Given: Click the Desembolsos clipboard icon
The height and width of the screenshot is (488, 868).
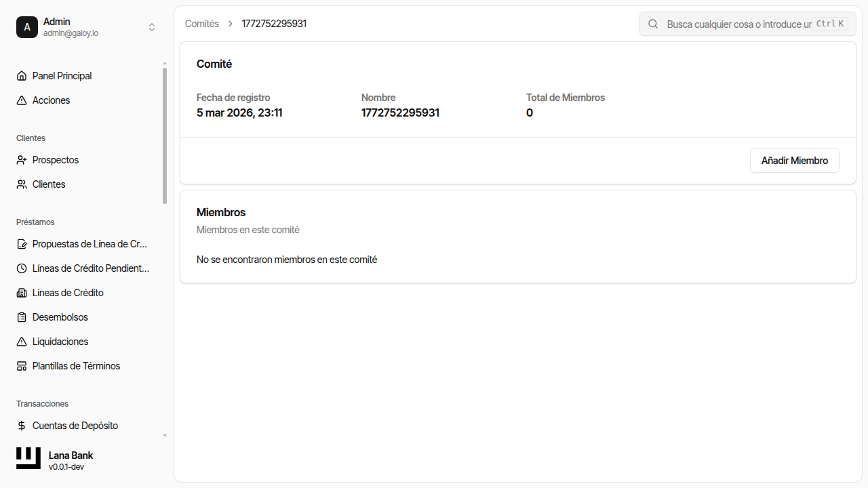Looking at the screenshot, I should (x=22, y=317).
